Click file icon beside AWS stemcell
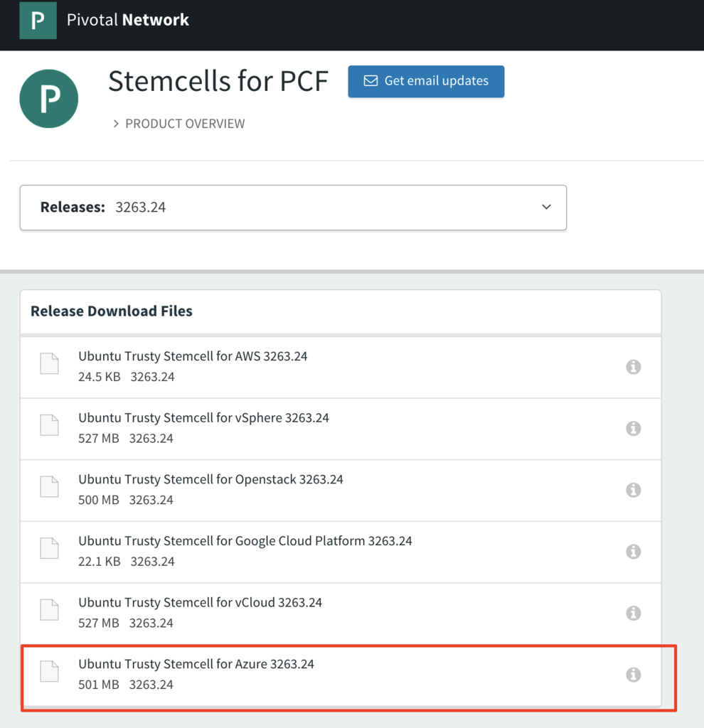The image size is (704, 728). click(49, 363)
